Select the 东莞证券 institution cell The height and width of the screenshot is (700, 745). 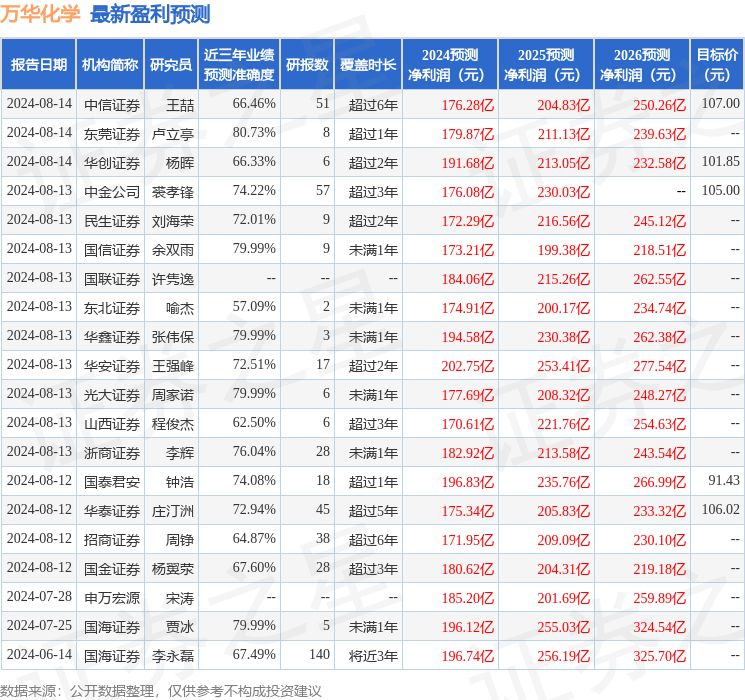(x=112, y=134)
